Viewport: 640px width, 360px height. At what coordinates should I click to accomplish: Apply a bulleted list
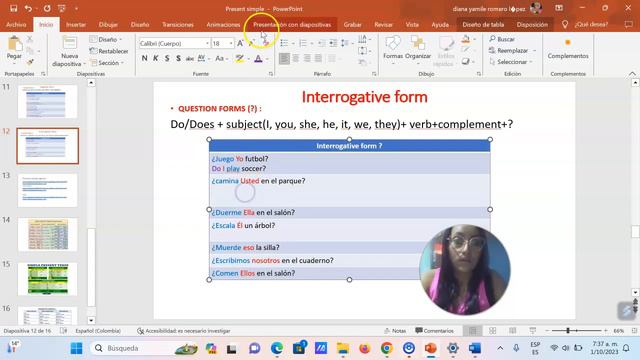coord(285,43)
